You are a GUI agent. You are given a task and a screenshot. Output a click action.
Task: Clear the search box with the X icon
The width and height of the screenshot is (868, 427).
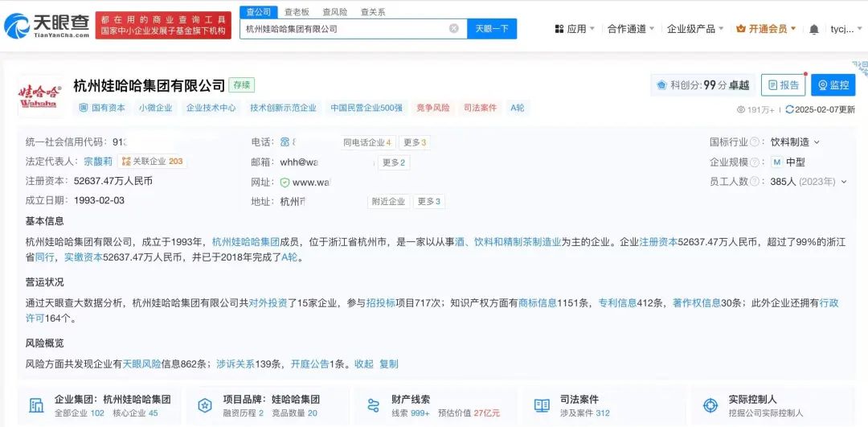[454, 28]
